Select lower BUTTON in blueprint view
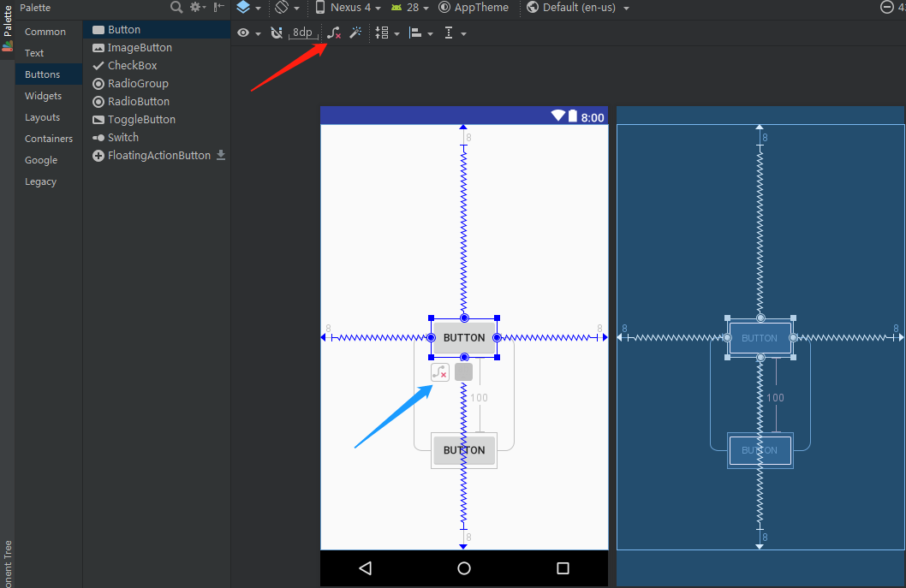This screenshot has width=906, height=588. pyautogui.click(x=760, y=450)
